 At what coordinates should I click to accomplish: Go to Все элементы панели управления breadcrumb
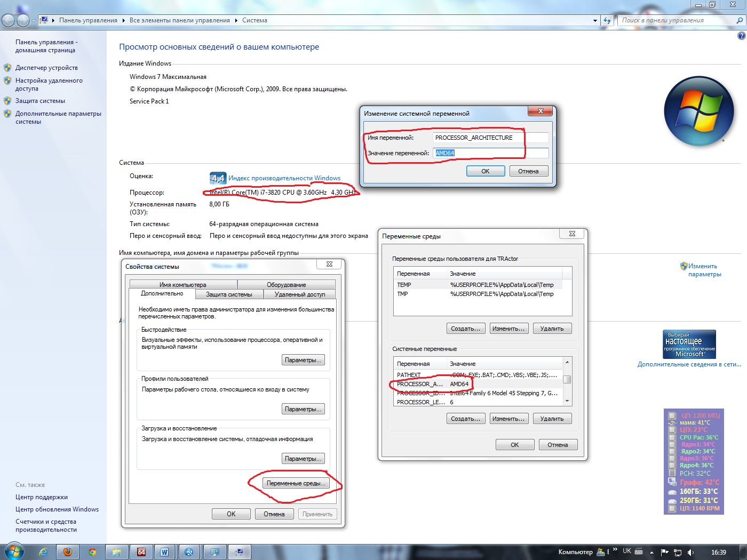tap(180, 20)
